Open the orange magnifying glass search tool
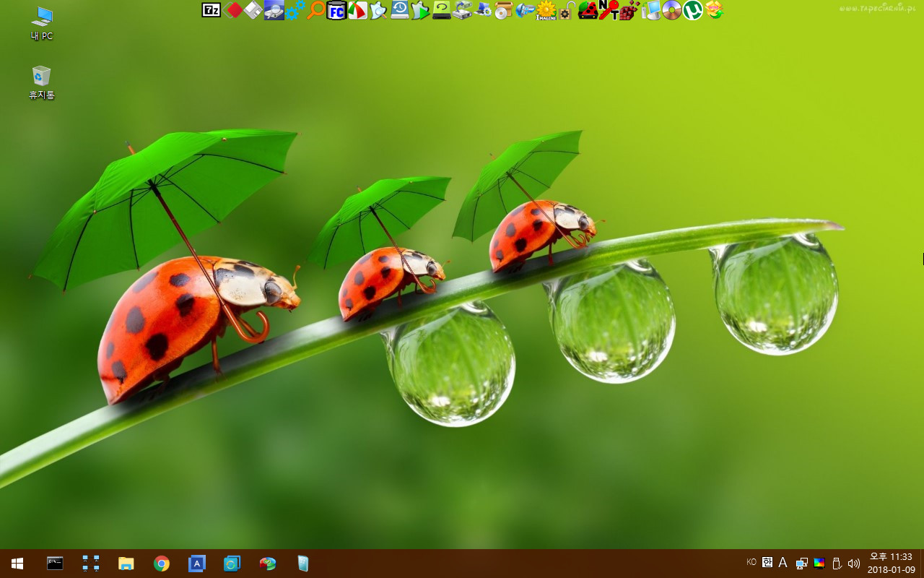The image size is (924, 578). pyautogui.click(x=316, y=10)
